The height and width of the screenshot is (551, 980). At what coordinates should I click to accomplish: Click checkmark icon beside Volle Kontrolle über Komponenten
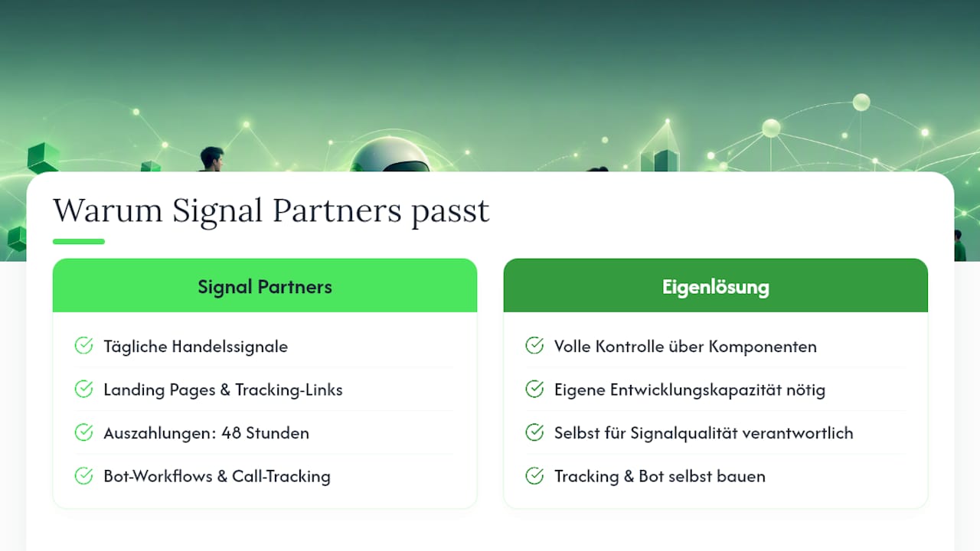coord(534,346)
